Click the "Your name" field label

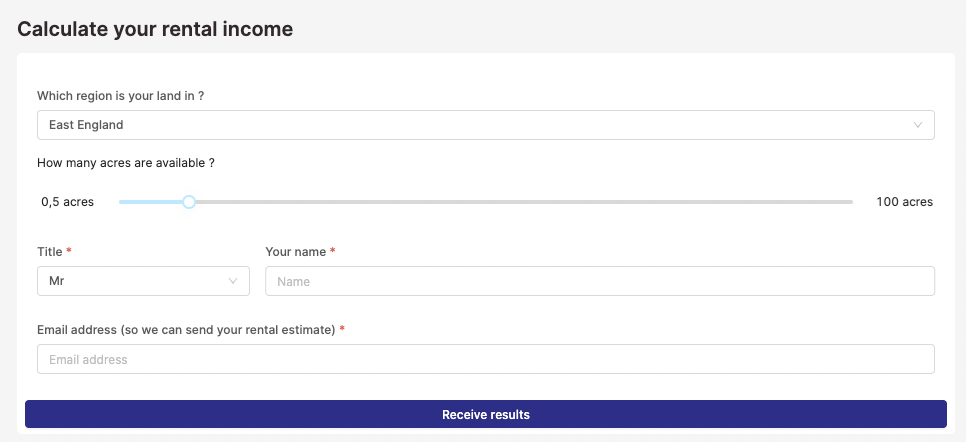click(295, 252)
